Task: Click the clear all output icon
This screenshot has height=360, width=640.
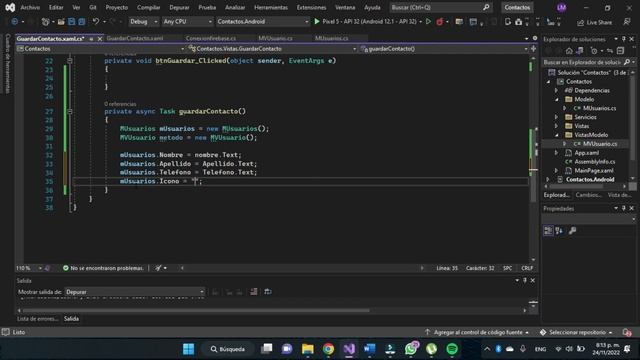Action: [x=253, y=291]
